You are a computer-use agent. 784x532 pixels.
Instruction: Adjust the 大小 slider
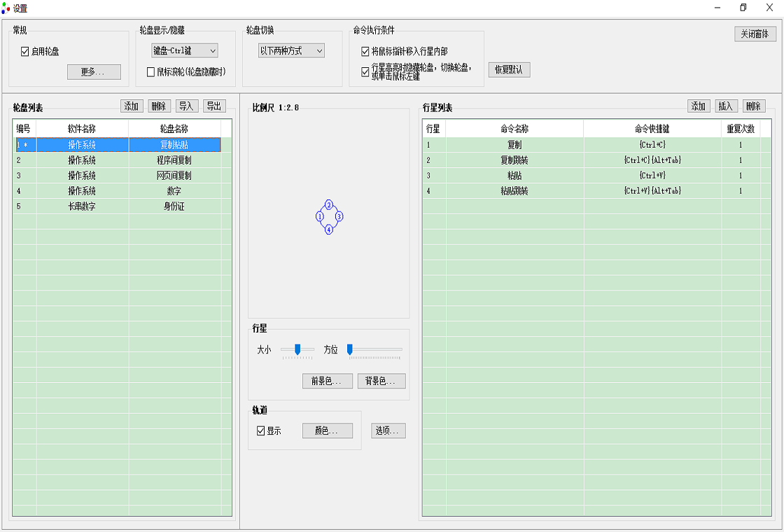coord(297,350)
